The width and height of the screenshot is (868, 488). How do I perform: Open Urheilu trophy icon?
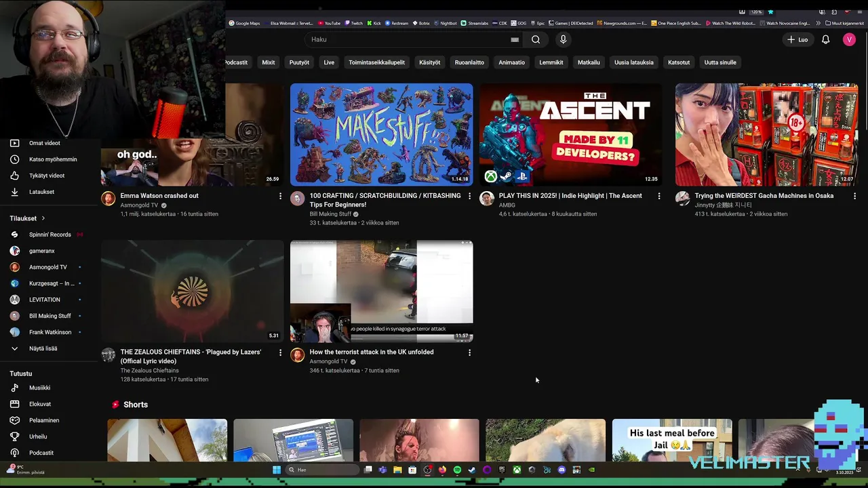14,436
